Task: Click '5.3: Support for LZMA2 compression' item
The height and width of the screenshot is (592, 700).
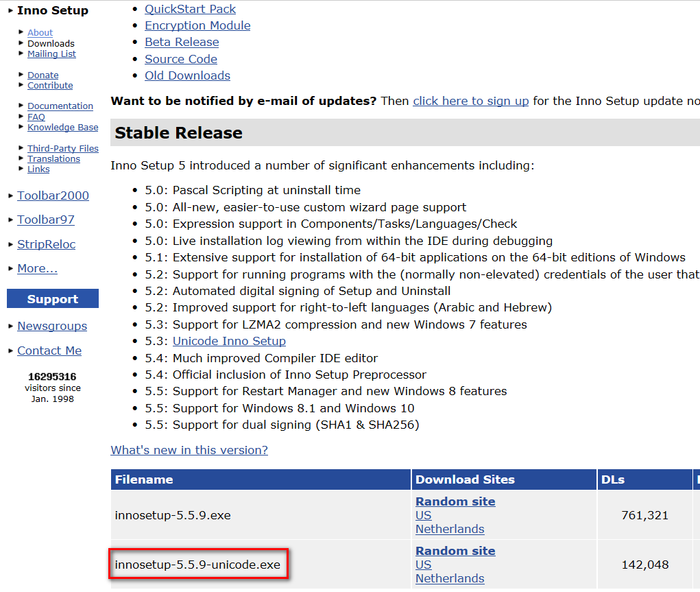Action: [x=336, y=324]
